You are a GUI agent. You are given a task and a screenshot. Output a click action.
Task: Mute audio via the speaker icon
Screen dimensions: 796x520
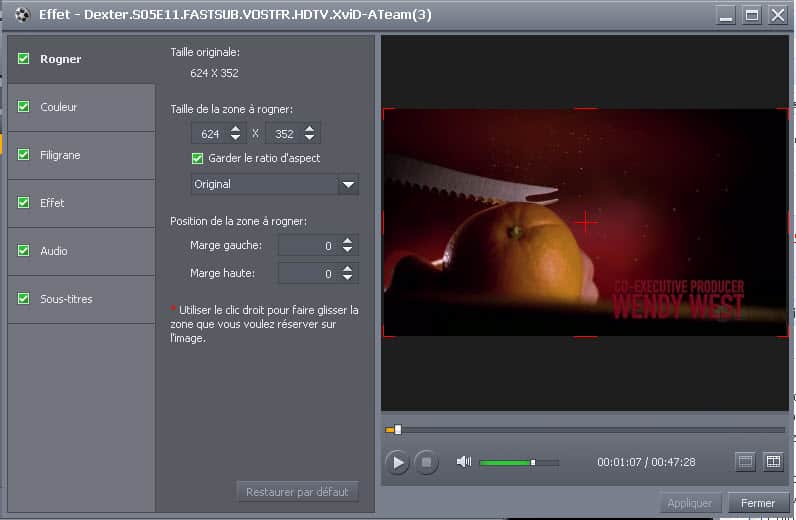click(463, 462)
